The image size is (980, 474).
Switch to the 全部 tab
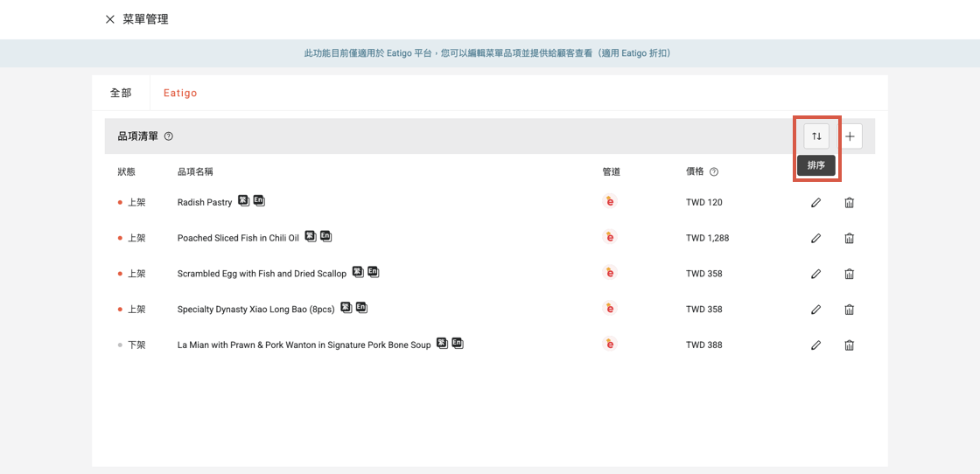tap(121, 93)
